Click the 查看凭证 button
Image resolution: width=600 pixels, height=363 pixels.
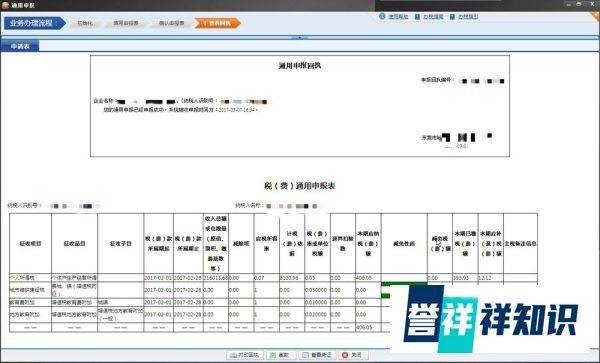click(318, 355)
